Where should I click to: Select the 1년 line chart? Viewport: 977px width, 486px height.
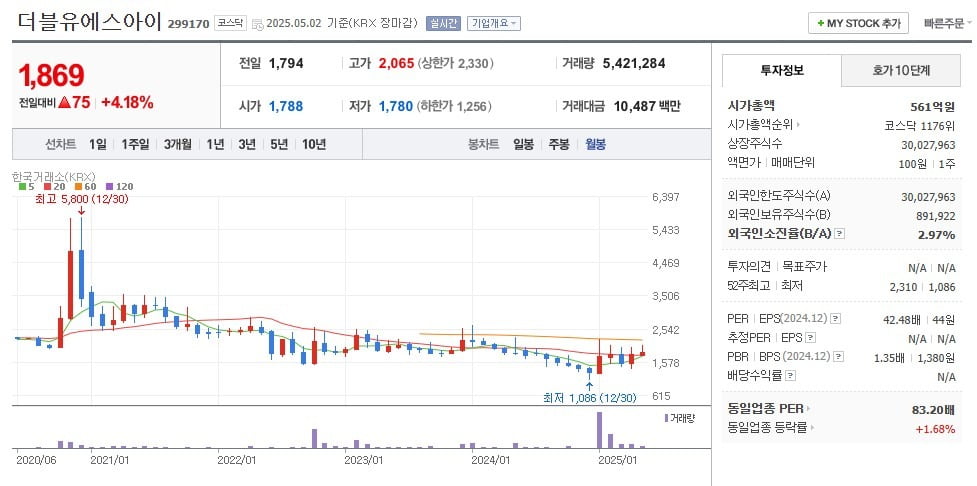(215, 145)
